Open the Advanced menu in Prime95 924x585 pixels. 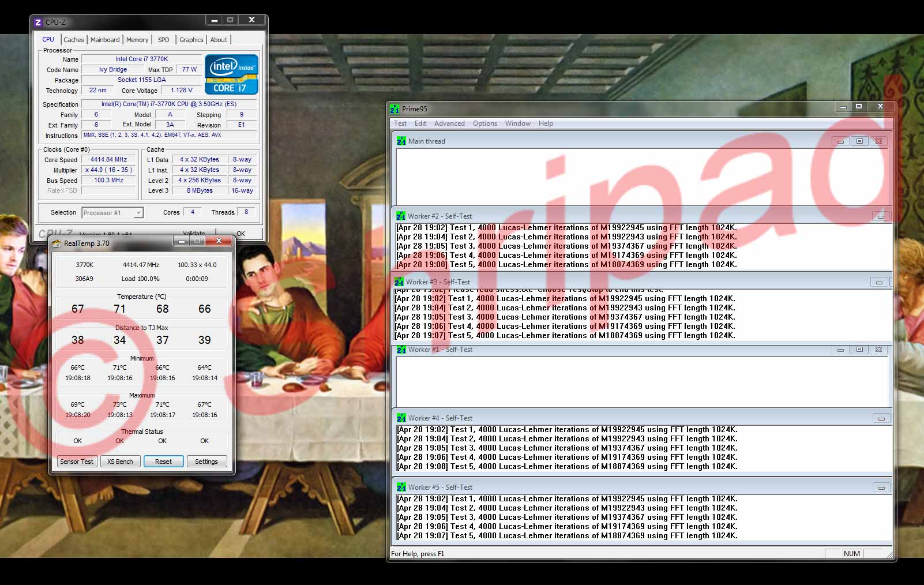click(x=449, y=123)
